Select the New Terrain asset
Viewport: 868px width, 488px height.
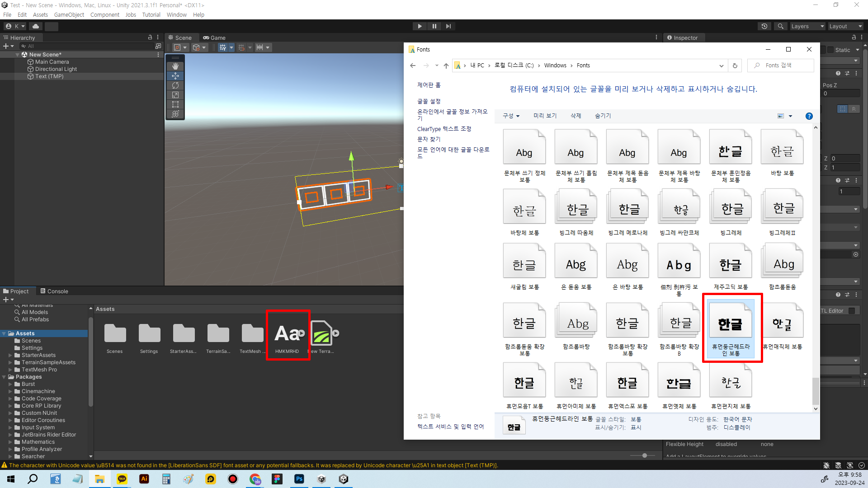pyautogui.click(x=321, y=337)
